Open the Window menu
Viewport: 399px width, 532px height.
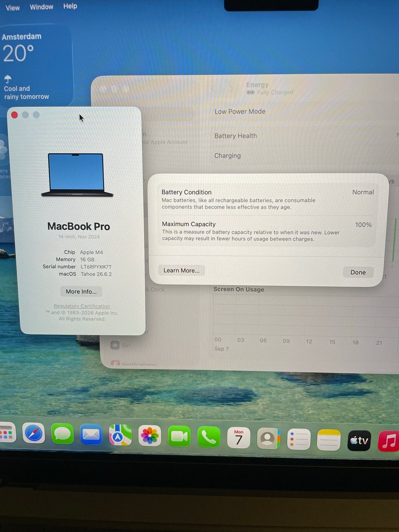(x=42, y=7)
